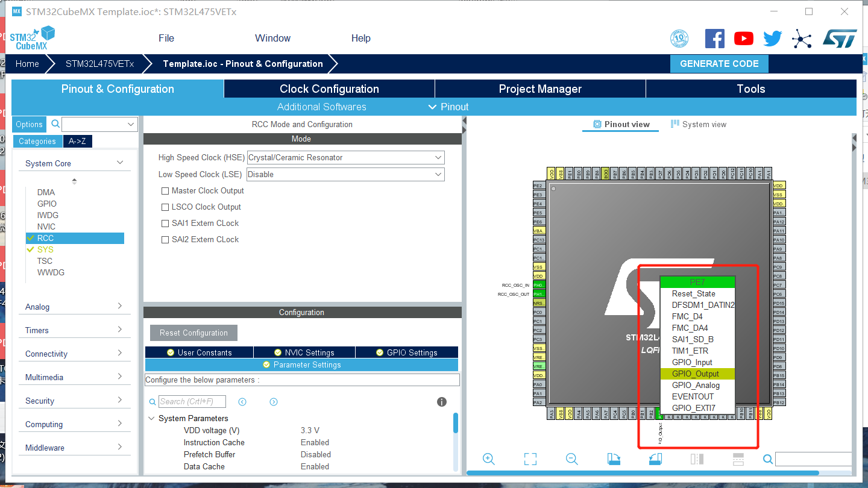The height and width of the screenshot is (488, 868).
Task: Enable Master Clock Output
Action: [x=165, y=191]
